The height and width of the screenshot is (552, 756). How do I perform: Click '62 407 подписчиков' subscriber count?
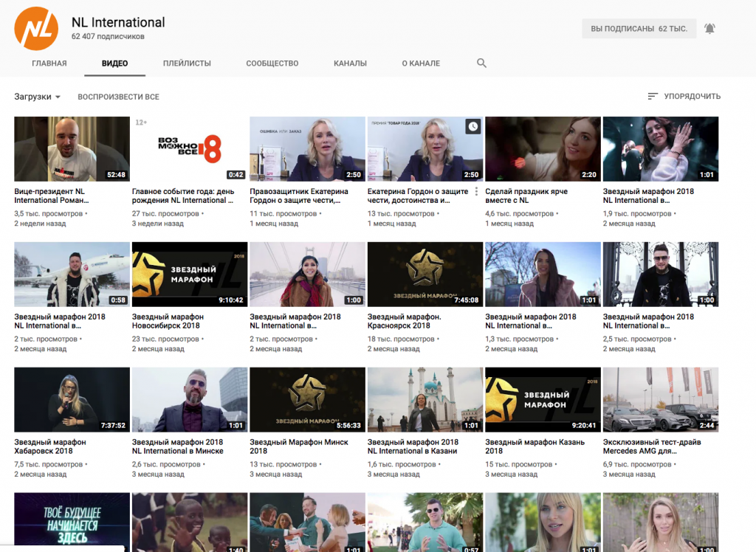pyautogui.click(x=108, y=37)
